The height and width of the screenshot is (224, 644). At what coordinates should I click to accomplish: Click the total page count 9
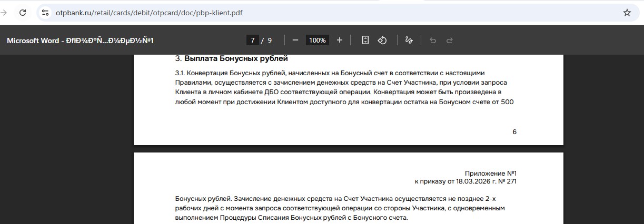[x=270, y=40]
